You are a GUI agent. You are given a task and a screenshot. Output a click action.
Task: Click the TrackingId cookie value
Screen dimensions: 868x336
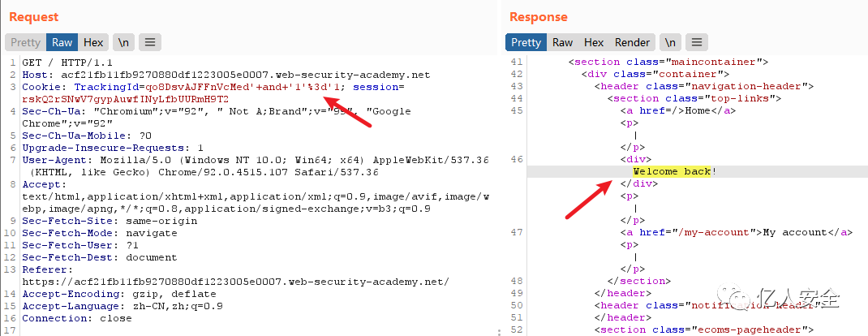[244, 87]
